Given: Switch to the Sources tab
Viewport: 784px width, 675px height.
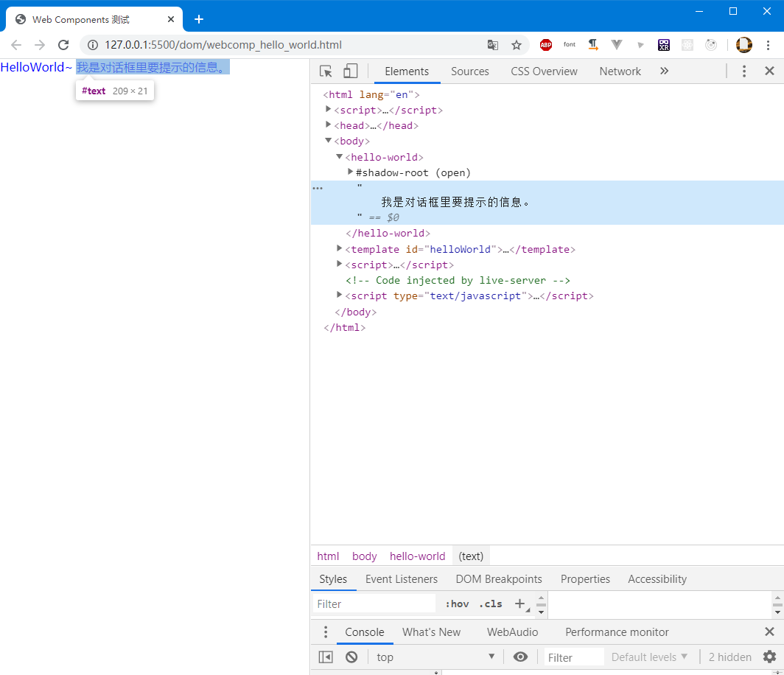Looking at the screenshot, I should (470, 71).
